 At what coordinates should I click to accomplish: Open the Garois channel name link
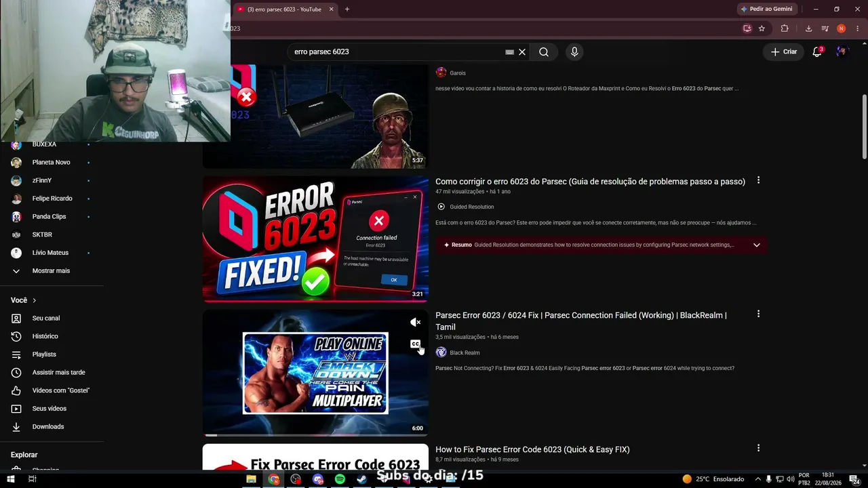tap(458, 73)
